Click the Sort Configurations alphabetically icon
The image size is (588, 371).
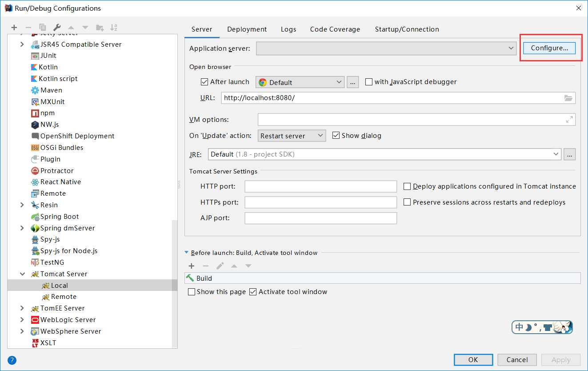[x=114, y=28]
